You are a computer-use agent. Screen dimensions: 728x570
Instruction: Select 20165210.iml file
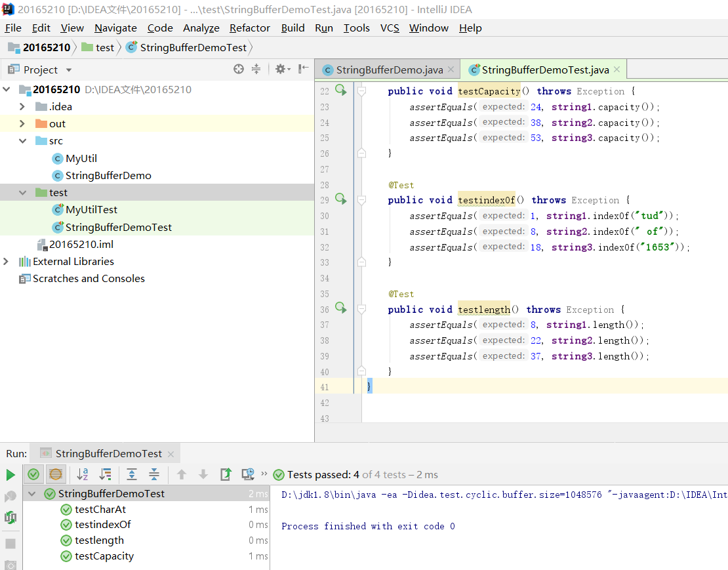coord(81,244)
